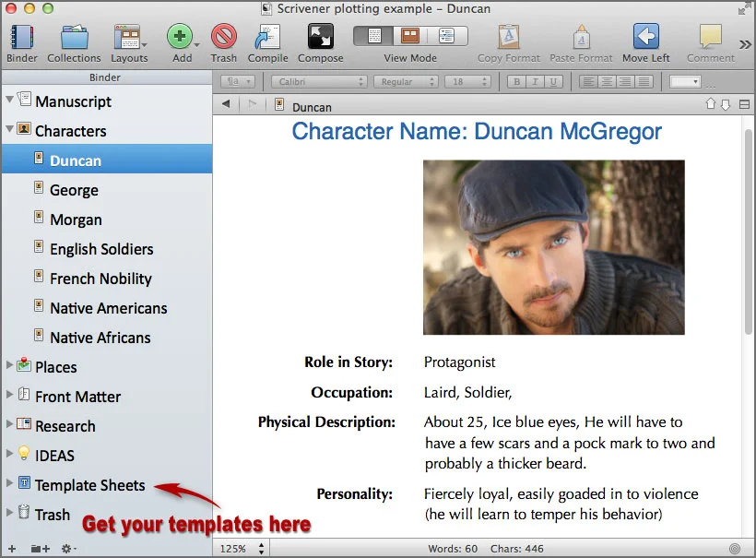This screenshot has height=558, width=756.
Task: Open the binder gear action menu
Action: pyautogui.click(x=69, y=549)
